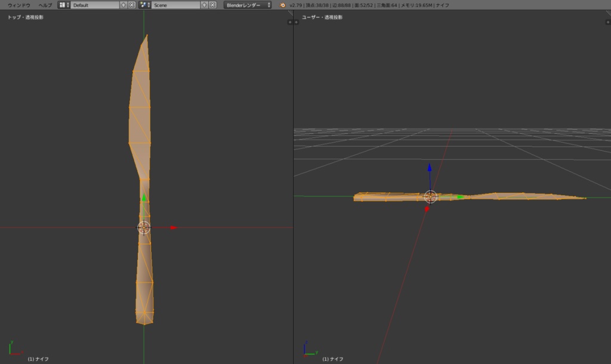Open the Blenderレンダー engine dropdown
The image size is (611, 364).
[x=248, y=5]
